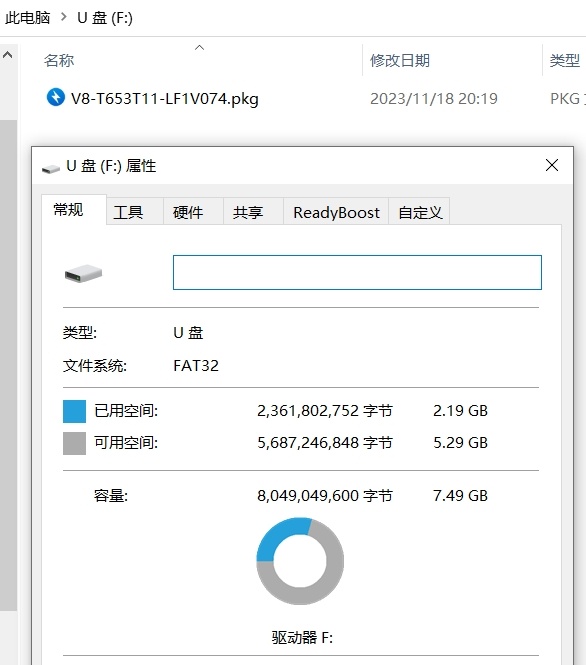The height and width of the screenshot is (665, 586).
Task: Sort files by 名称 column header
Action: tap(59, 60)
